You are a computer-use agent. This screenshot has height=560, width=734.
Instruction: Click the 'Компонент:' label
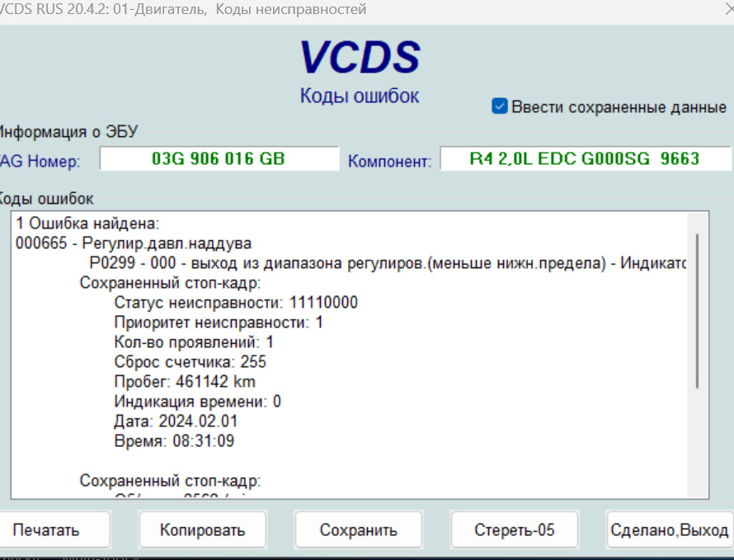(389, 161)
